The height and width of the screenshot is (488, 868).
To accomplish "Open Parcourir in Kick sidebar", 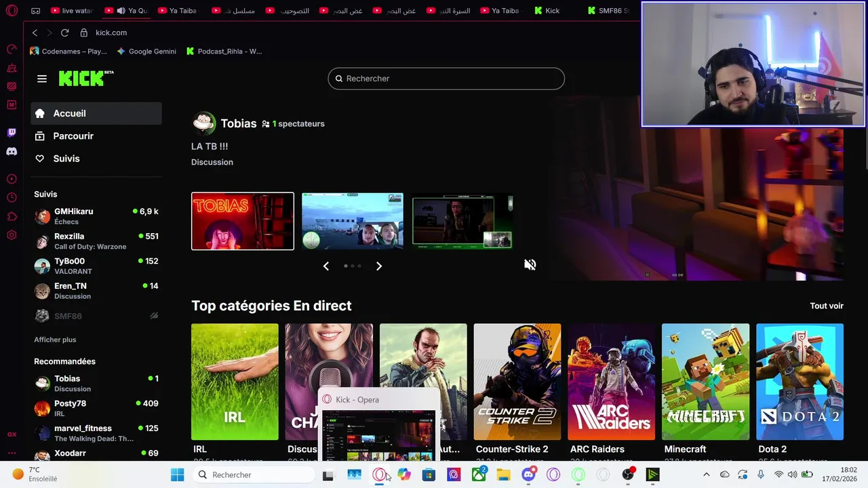I will coord(96,136).
